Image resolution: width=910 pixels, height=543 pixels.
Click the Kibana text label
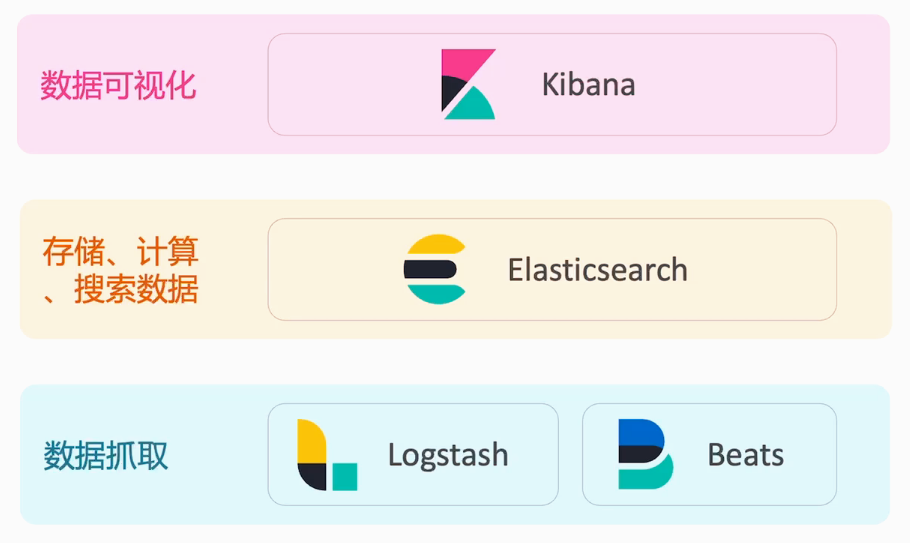click(588, 84)
